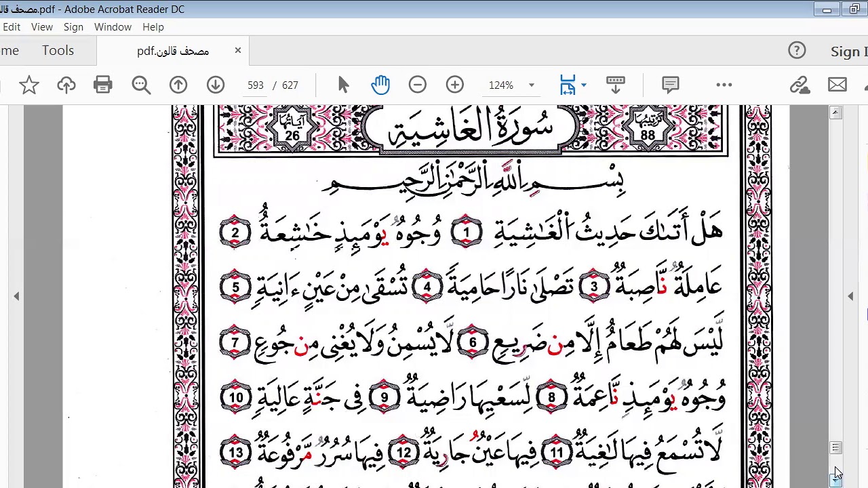Zoom out with the minus circle
868x488 pixels.
tap(418, 85)
